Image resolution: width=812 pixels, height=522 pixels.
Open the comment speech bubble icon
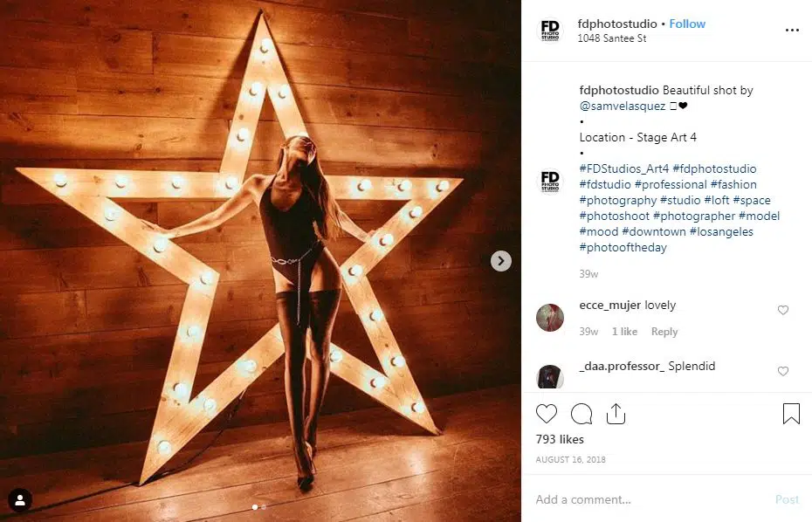click(581, 414)
